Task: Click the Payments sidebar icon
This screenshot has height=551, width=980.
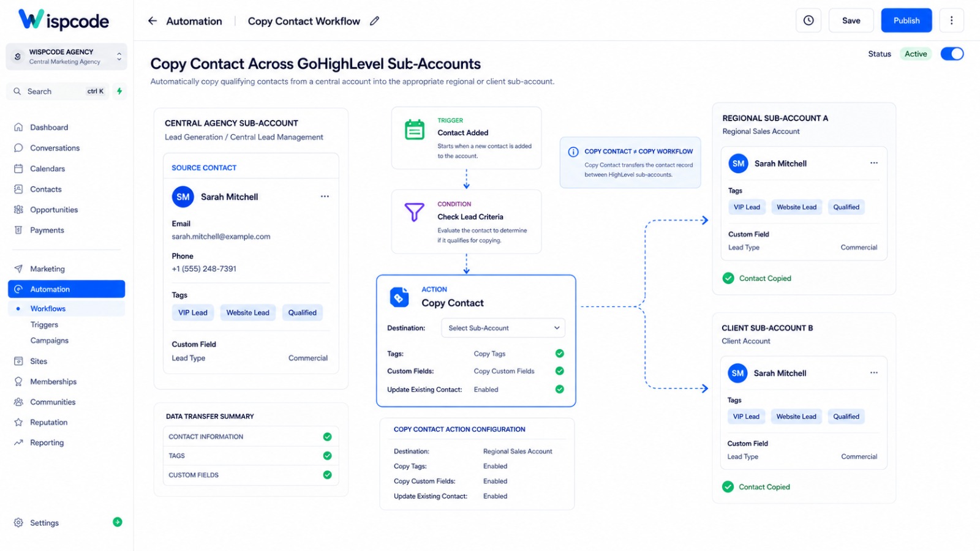Action: pyautogui.click(x=18, y=230)
